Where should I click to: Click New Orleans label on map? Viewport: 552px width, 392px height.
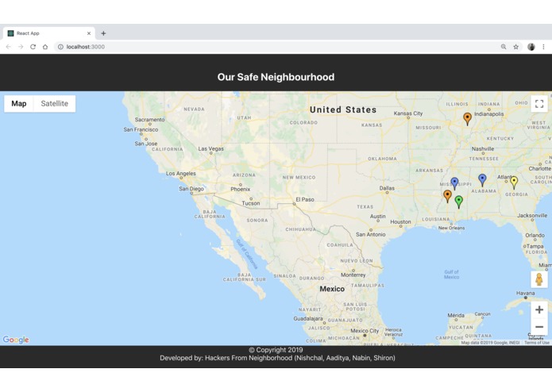tap(451, 228)
